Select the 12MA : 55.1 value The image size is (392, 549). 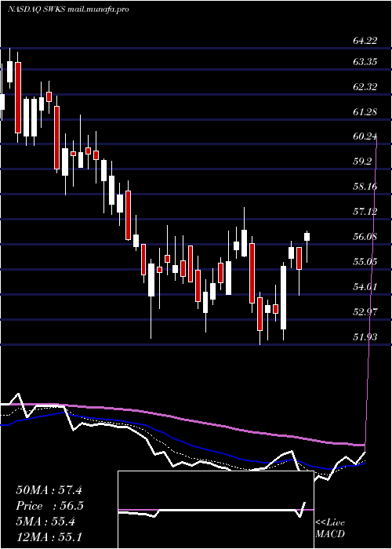click(49, 537)
